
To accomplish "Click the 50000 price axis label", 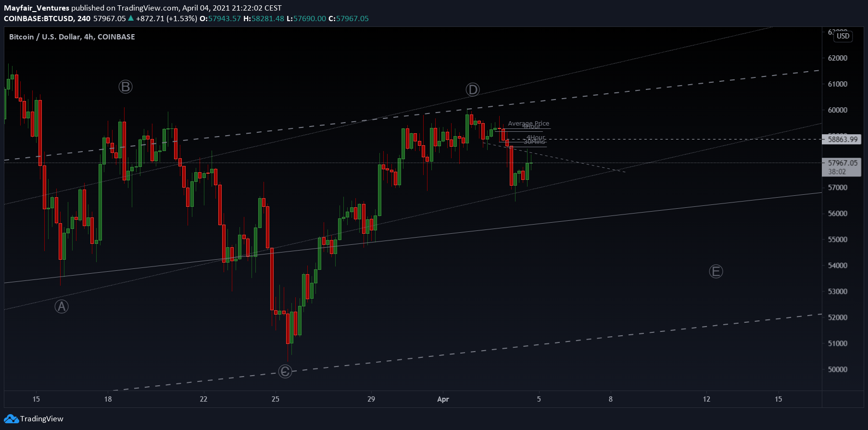I will click(838, 369).
